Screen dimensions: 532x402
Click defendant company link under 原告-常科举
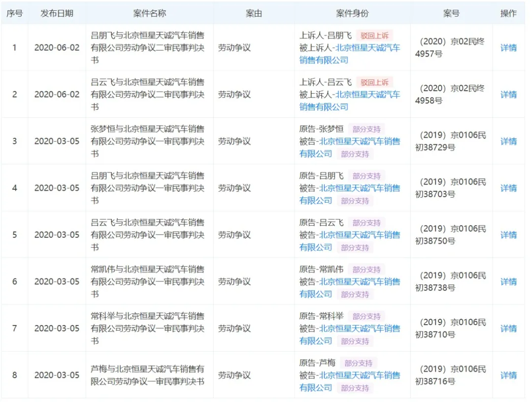(x=349, y=335)
